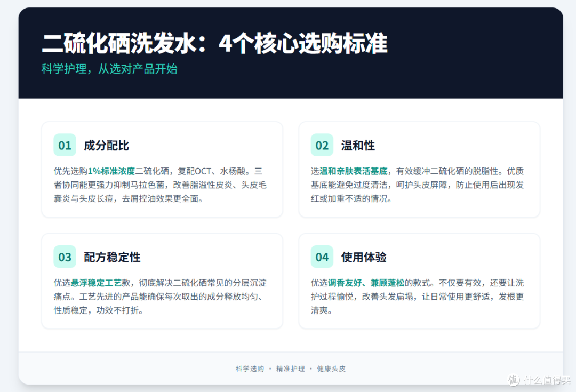
Task: Click the line 性质稳定，功效不打折。
Action: pos(99,310)
